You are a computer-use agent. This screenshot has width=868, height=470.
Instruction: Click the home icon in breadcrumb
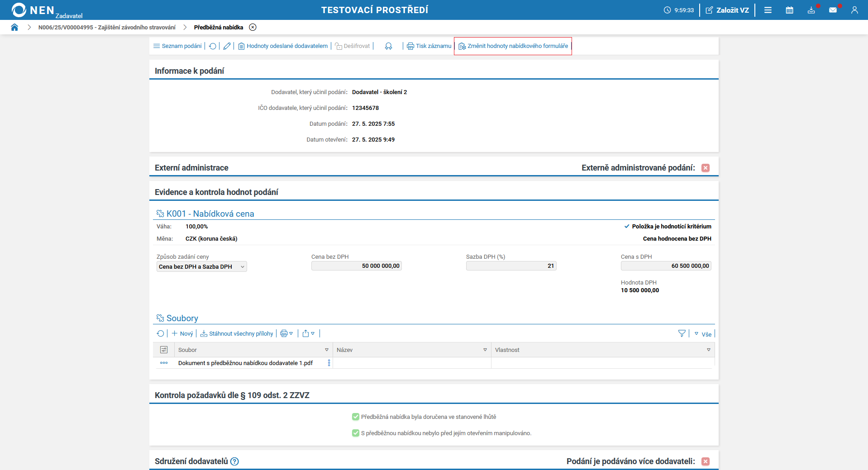click(x=14, y=27)
